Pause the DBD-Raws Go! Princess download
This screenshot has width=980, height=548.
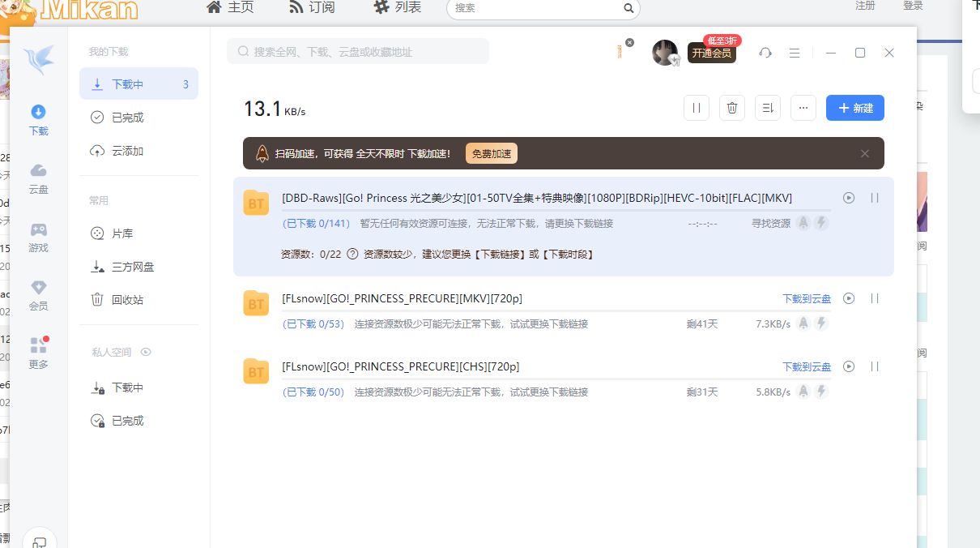874,198
